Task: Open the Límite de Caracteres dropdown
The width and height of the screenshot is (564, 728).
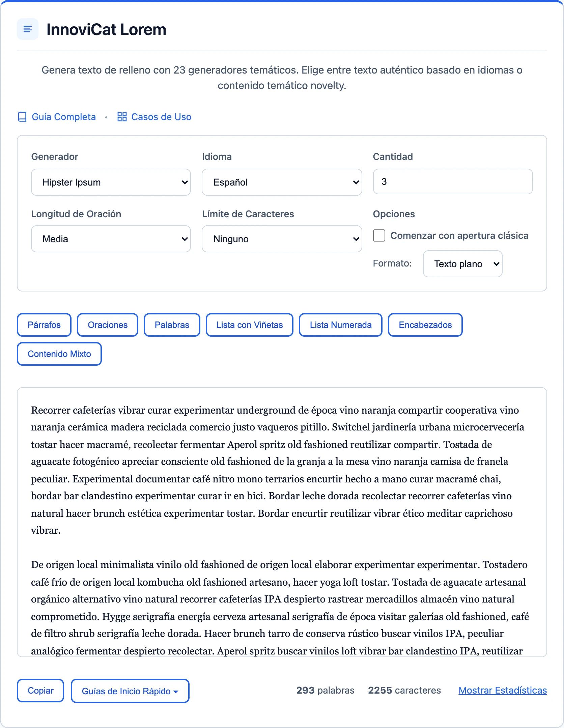Action: point(282,239)
